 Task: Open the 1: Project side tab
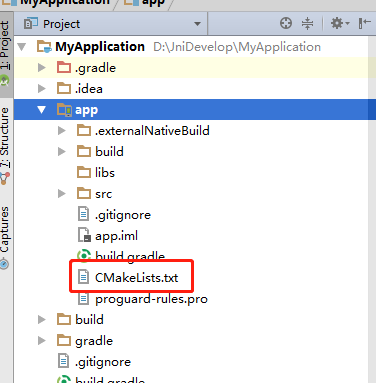(x=6, y=54)
